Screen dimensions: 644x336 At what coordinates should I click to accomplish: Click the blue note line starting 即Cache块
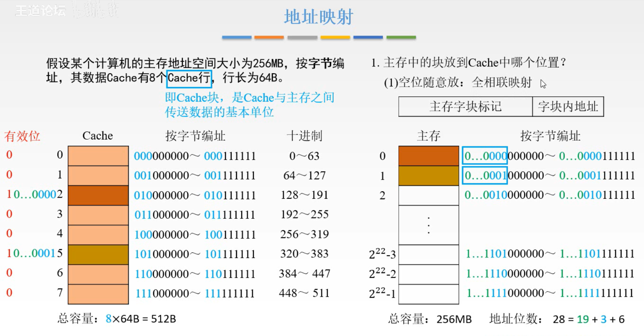point(250,98)
